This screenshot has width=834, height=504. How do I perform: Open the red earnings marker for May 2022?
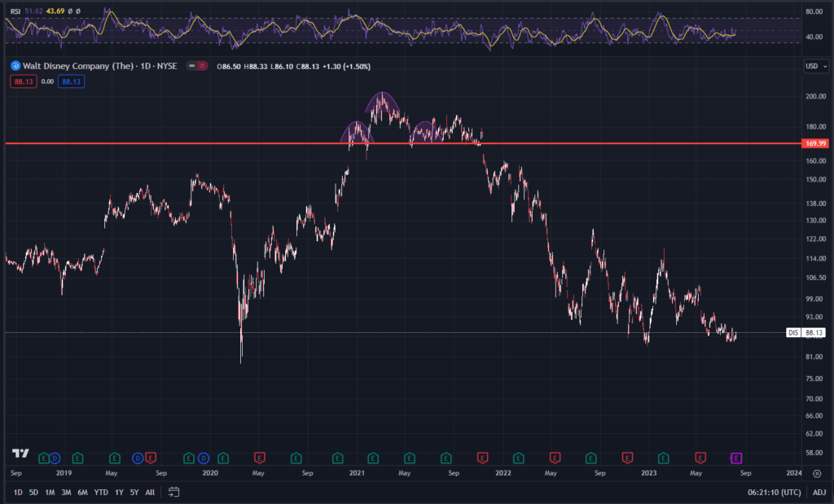[x=555, y=458]
